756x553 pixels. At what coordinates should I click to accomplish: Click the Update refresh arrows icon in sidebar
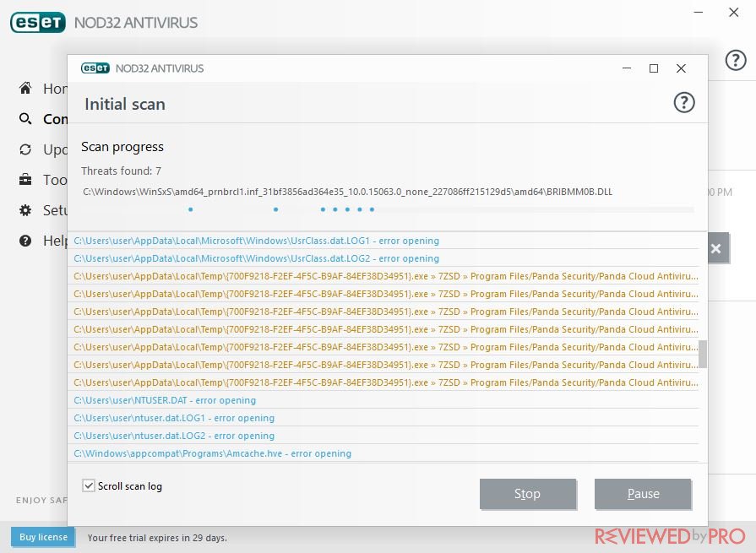[25, 149]
